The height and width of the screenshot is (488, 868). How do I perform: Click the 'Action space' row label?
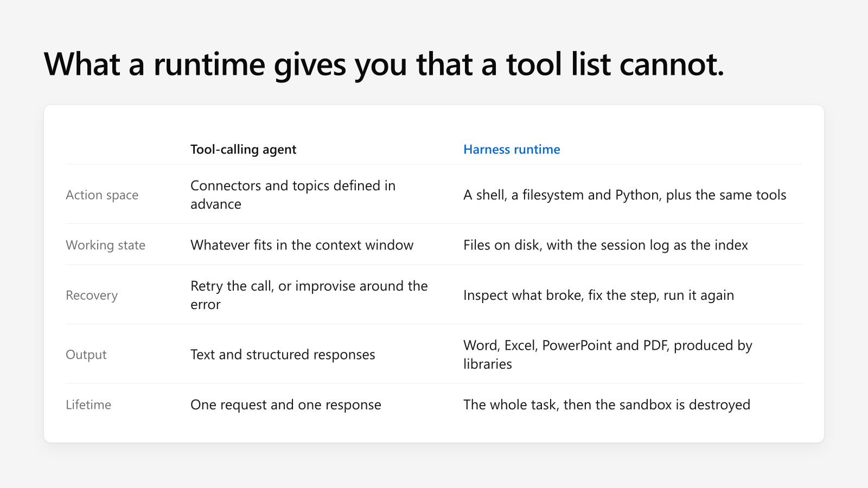click(x=102, y=195)
